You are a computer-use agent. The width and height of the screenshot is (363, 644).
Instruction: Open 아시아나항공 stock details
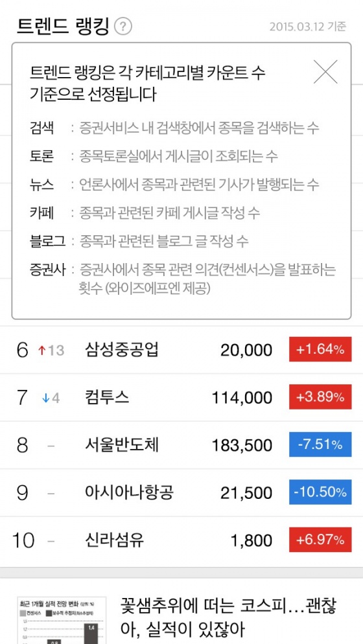181,493
